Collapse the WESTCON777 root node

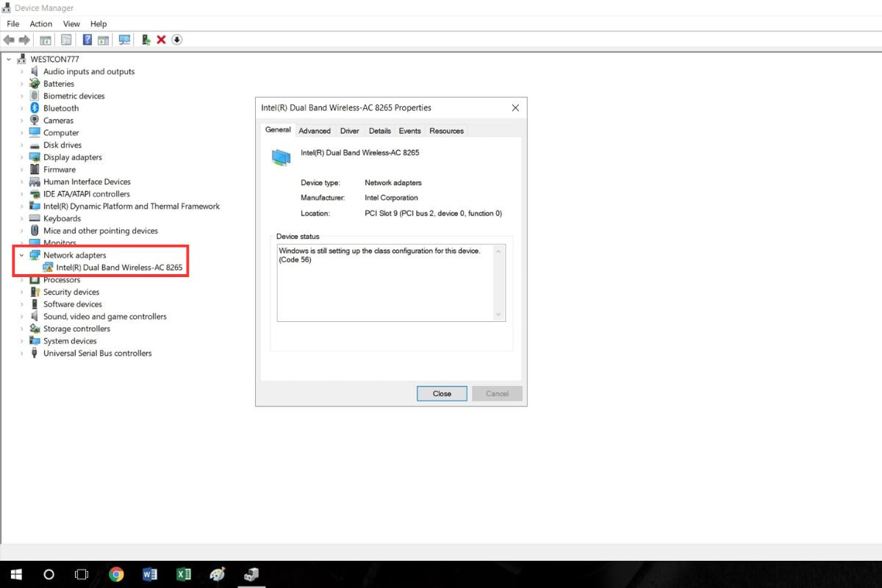point(9,59)
